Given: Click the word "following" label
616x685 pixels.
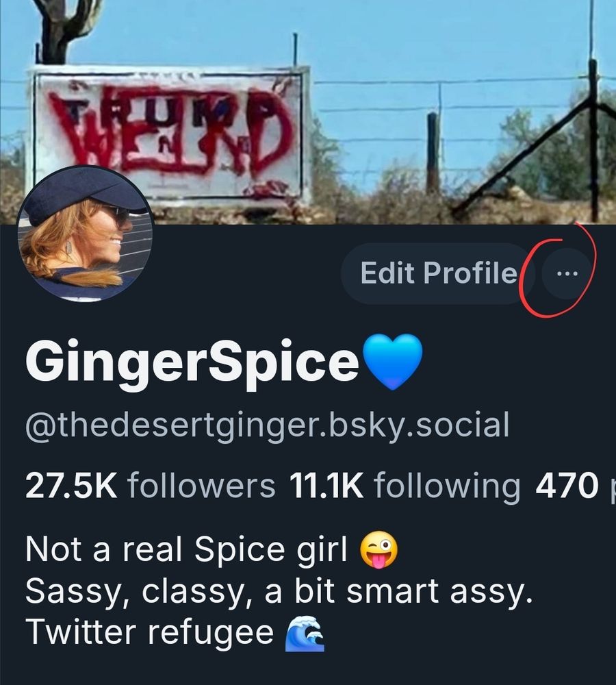Looking at the screenshot, I should tap(448, 487).
